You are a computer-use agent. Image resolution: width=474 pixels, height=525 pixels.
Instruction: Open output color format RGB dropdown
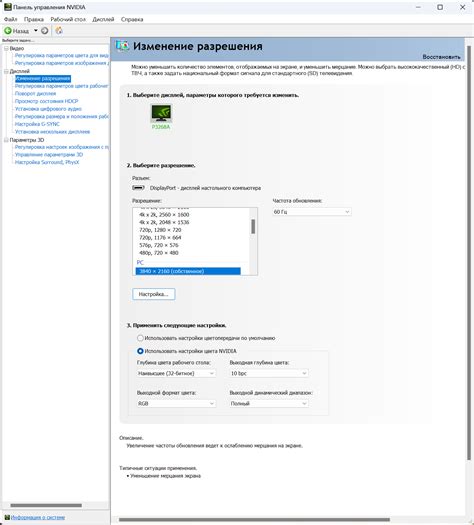(x=176, y=403)
